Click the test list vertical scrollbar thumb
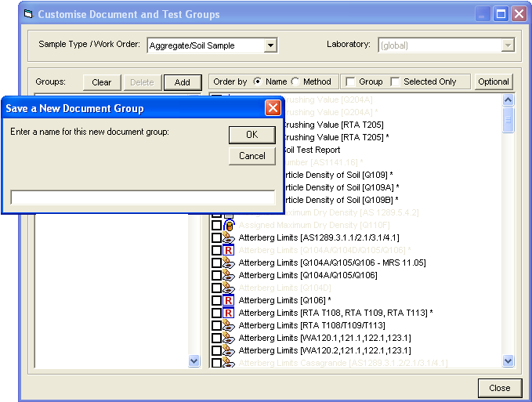Image resolution: width=532 pixels, height=402 pixels. tap(508, 119)
